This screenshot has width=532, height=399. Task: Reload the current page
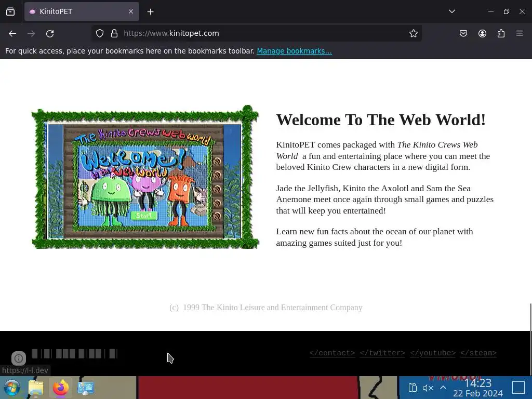click(x=50, y=34)
